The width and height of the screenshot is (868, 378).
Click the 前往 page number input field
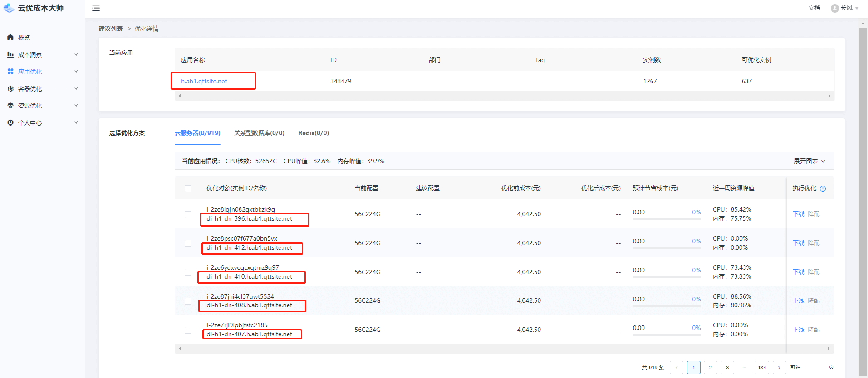click(814, 368)
